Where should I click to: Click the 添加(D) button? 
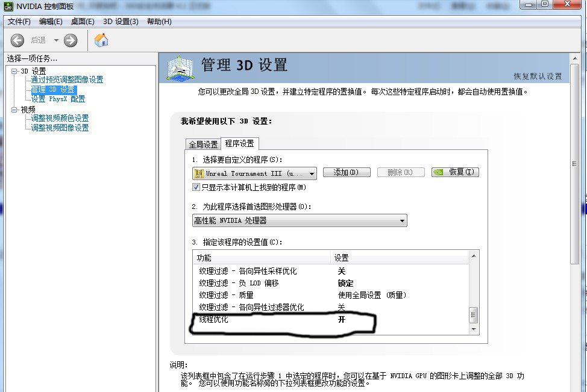coord(347,172)
